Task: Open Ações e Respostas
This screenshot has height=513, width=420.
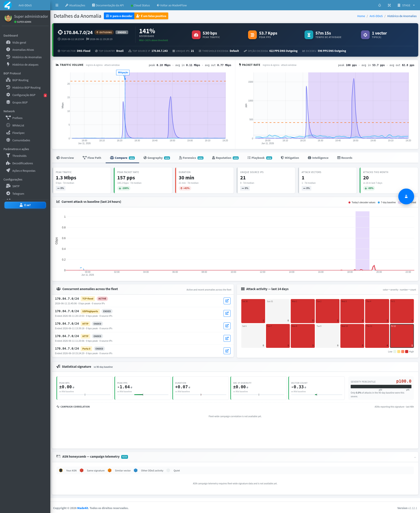Action: (x=24, y=171)
